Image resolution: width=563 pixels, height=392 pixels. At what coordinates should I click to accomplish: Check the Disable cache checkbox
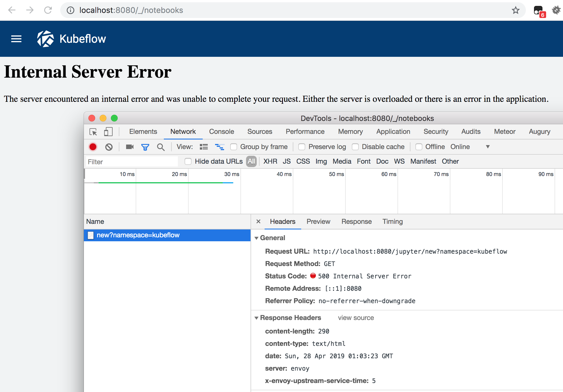355,147
